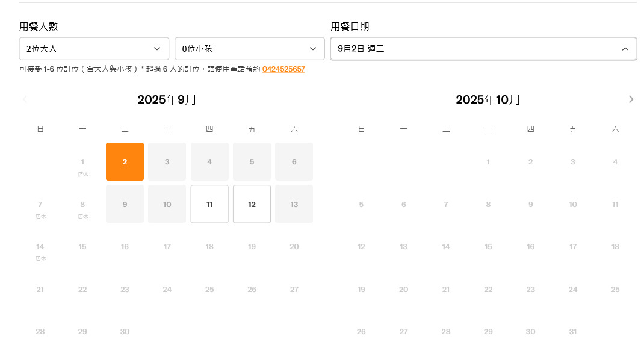The image size is (644, 360).
Task: Click September 30 in the left calendar
Action: coord(125,332)
